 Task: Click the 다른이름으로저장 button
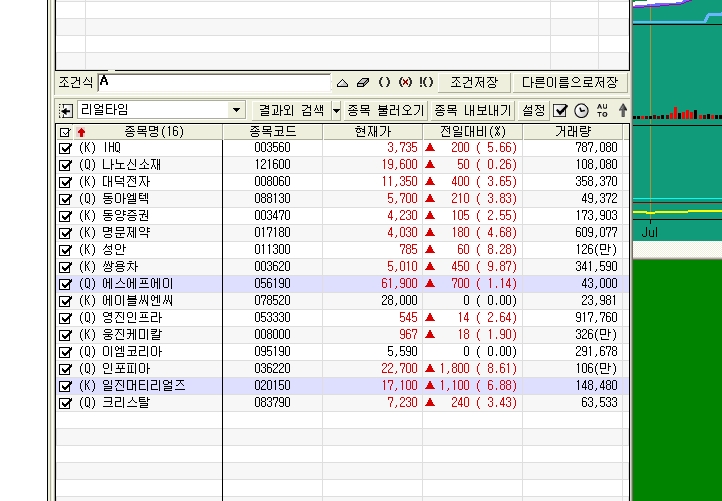(570, 83)
